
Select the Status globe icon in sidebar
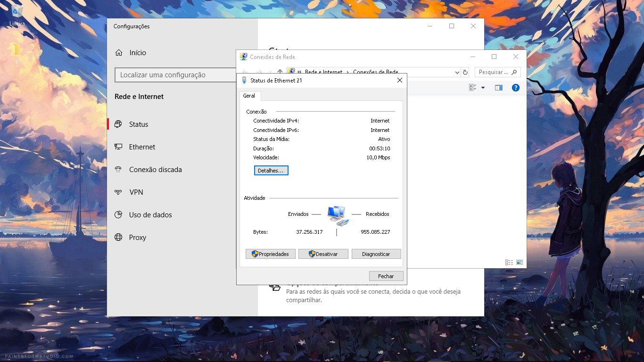click(118, 124)
